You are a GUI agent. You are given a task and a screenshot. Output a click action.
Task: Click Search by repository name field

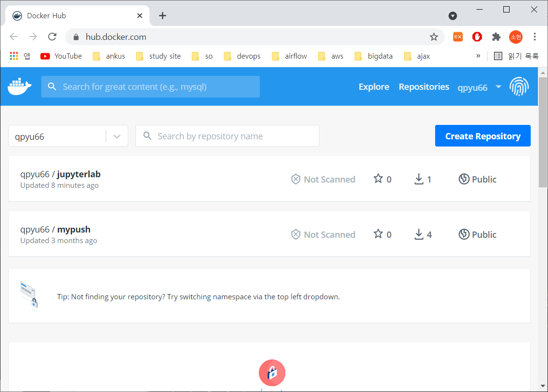227,136
